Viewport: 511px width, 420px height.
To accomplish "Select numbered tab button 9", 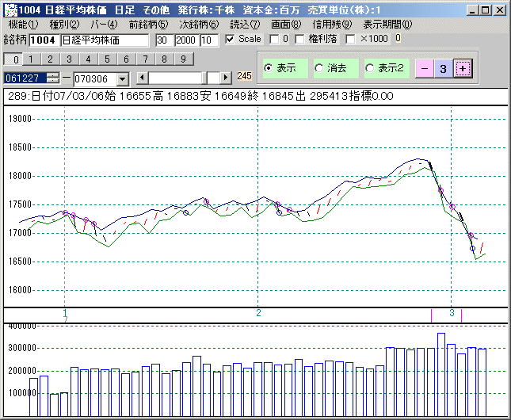I will [x=182, y=59].
